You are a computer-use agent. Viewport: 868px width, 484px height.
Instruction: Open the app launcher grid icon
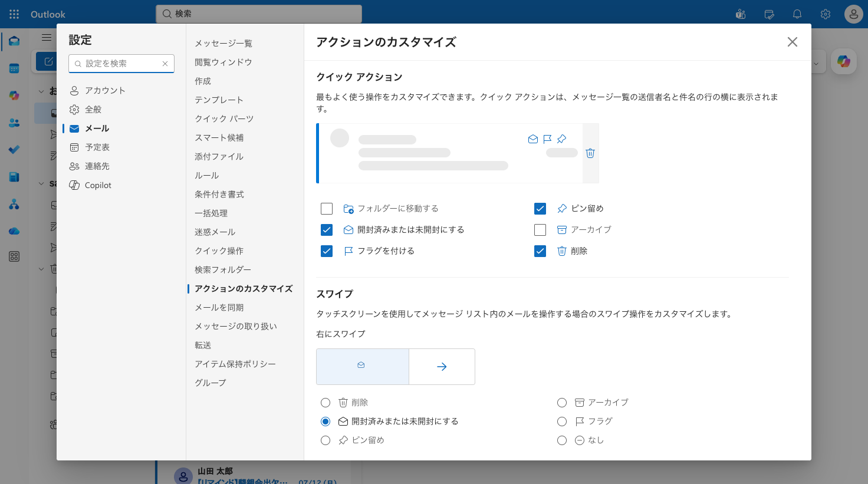(x=14, y=14)
